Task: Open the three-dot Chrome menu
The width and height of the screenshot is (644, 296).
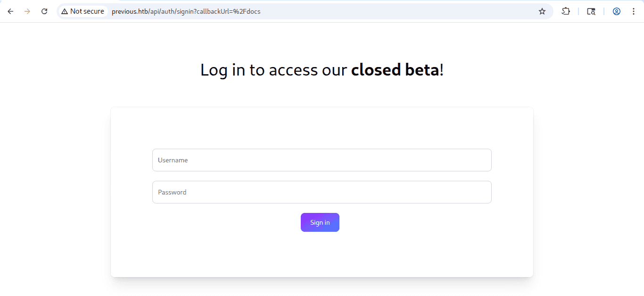Action: pos(634,11)
